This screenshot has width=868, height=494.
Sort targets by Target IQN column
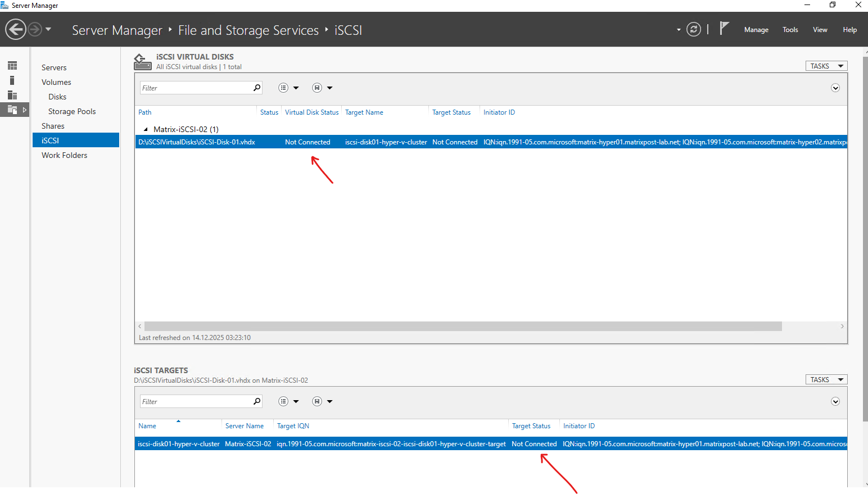point(293,426)
